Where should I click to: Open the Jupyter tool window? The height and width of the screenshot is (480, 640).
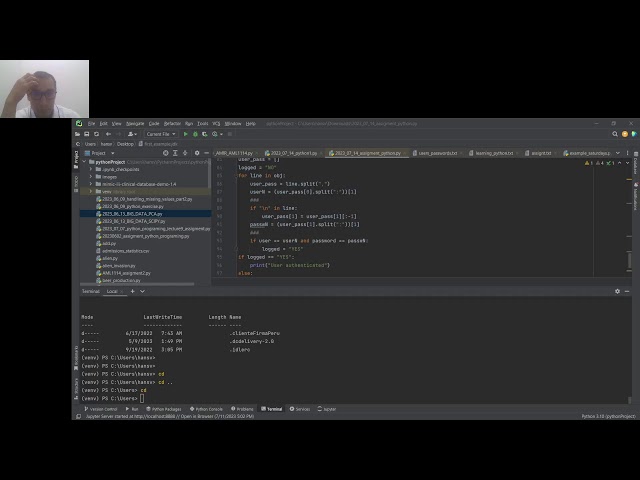click(327, 409)
